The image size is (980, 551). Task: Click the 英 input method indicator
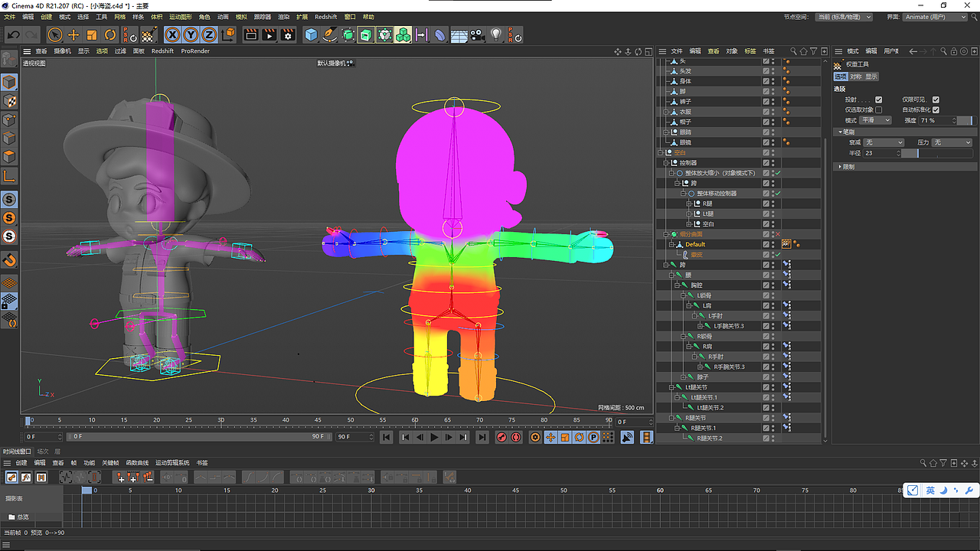click(930, 491)
